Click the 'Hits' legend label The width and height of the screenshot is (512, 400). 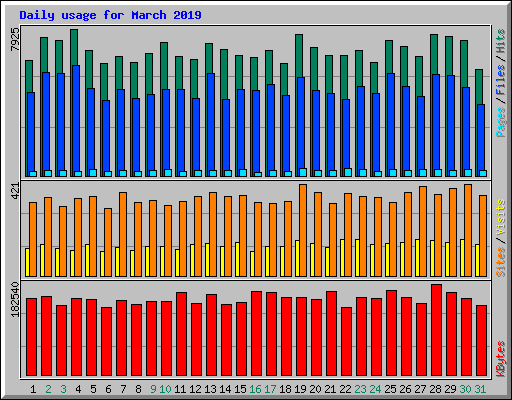pos(500,41)
